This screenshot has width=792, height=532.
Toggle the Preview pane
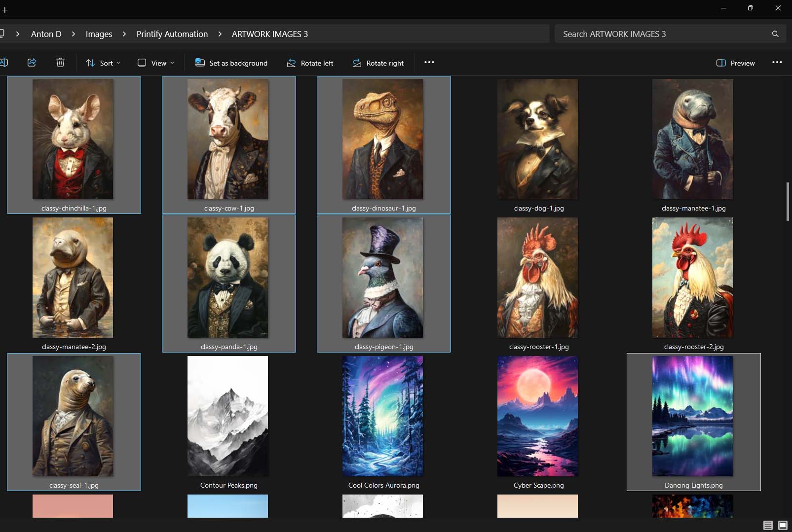click(735, 63)
